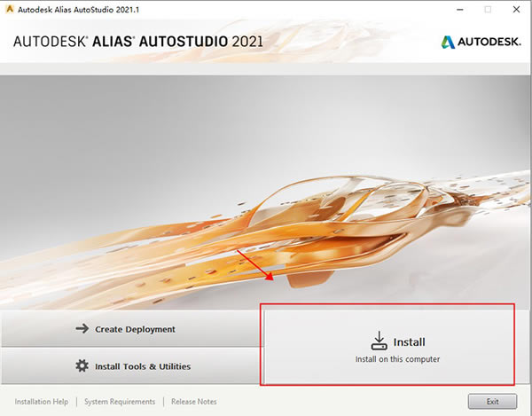Click the Exit button
This screenshot has width=532, height=416.
492,402
